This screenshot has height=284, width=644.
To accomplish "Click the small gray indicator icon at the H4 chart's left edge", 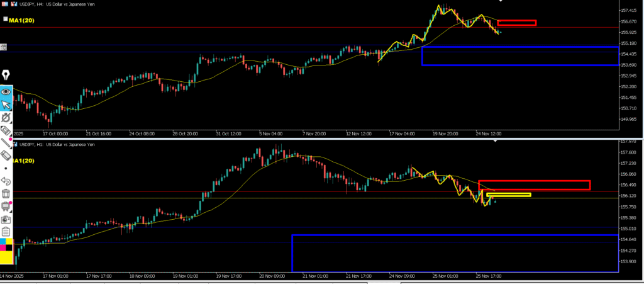I will tap(4, 47).
